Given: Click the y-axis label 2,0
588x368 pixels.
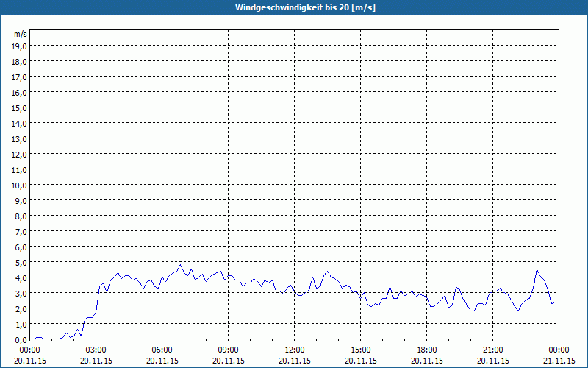Looking at the screenshot, I should click(22, 308).
